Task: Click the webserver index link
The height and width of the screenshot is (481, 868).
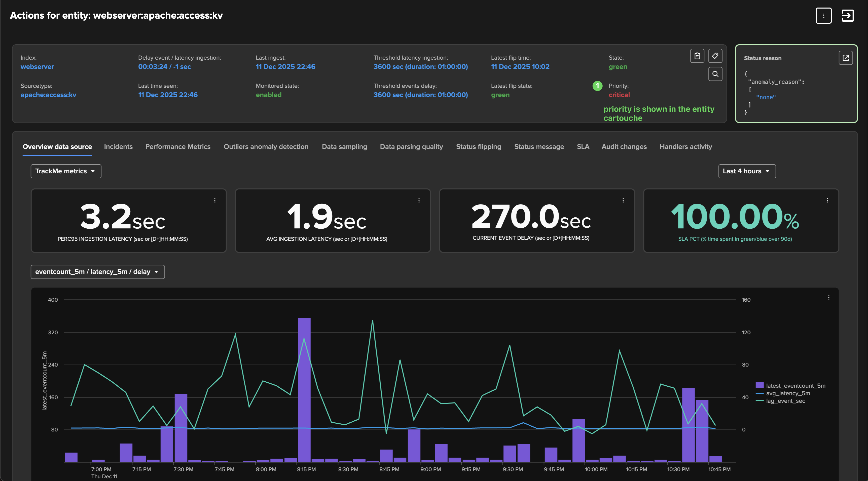Action: pos(37,67)
